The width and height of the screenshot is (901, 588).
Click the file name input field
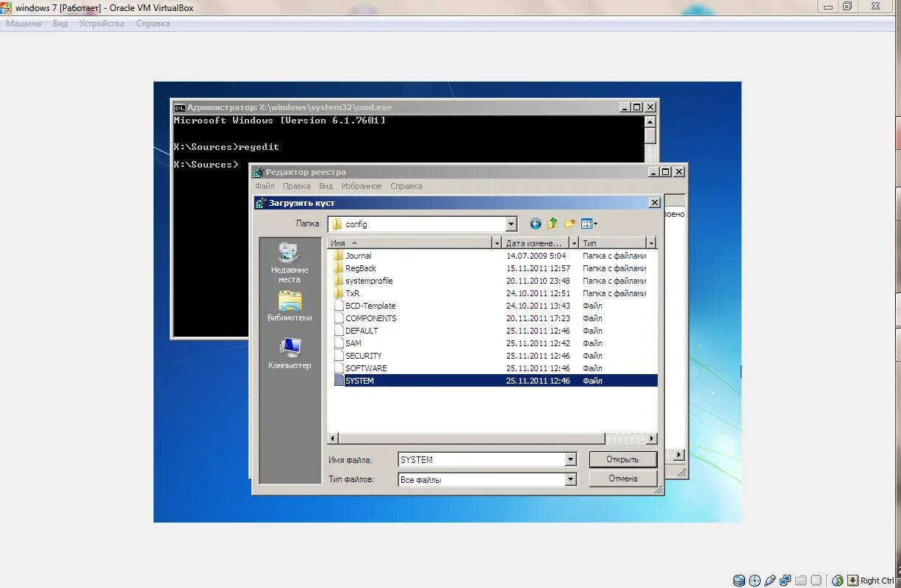(481, 459)
